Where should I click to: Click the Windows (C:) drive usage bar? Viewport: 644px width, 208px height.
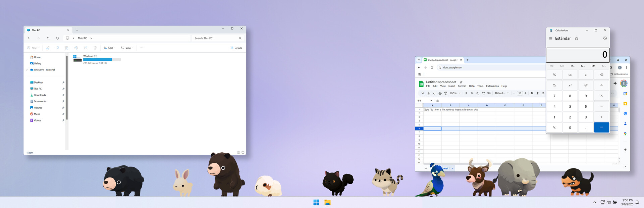point(102,59)
